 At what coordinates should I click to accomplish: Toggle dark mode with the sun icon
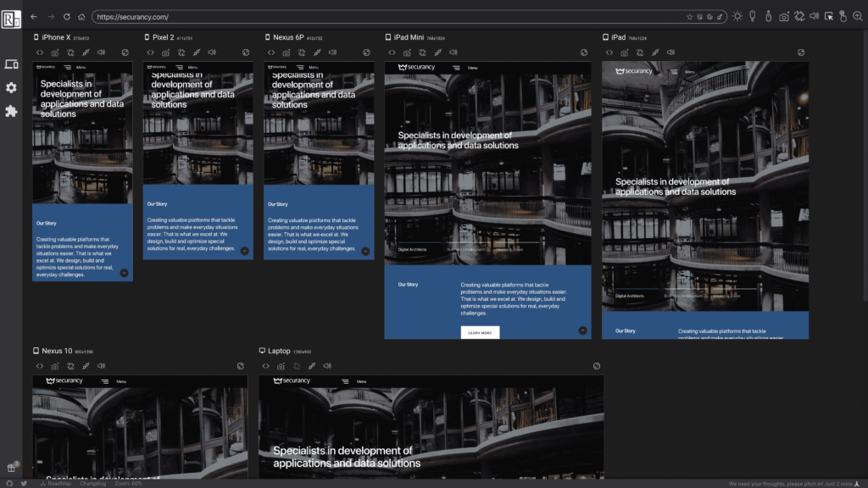pyautogui.click(x=737, y=15)
